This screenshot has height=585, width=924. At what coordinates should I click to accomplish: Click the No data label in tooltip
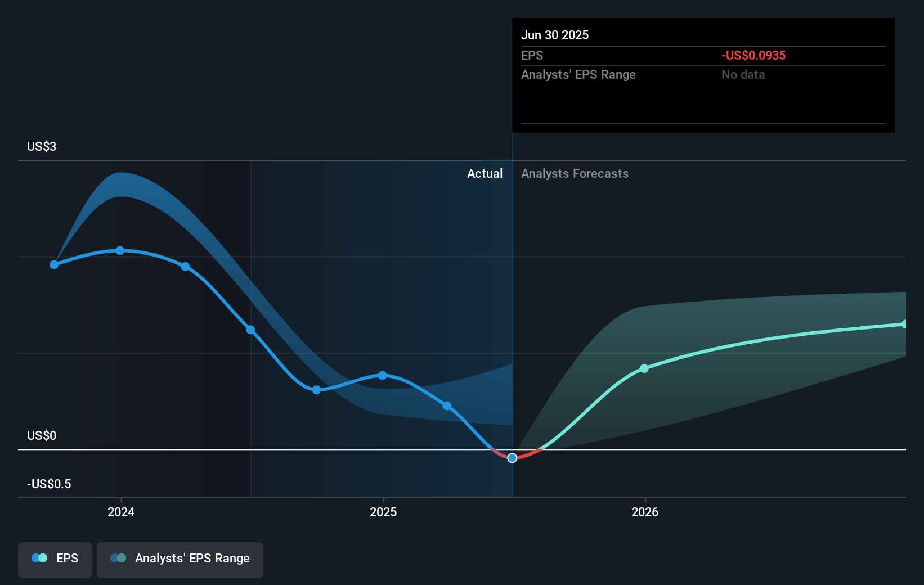pyautogui.click(x=743, y=74)
